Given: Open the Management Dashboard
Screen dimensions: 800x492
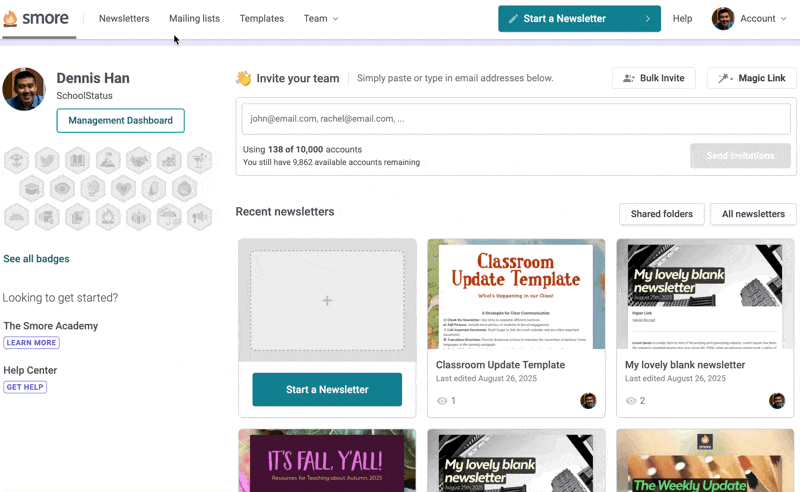Looking at the screenshot, I should click(120, 120).
